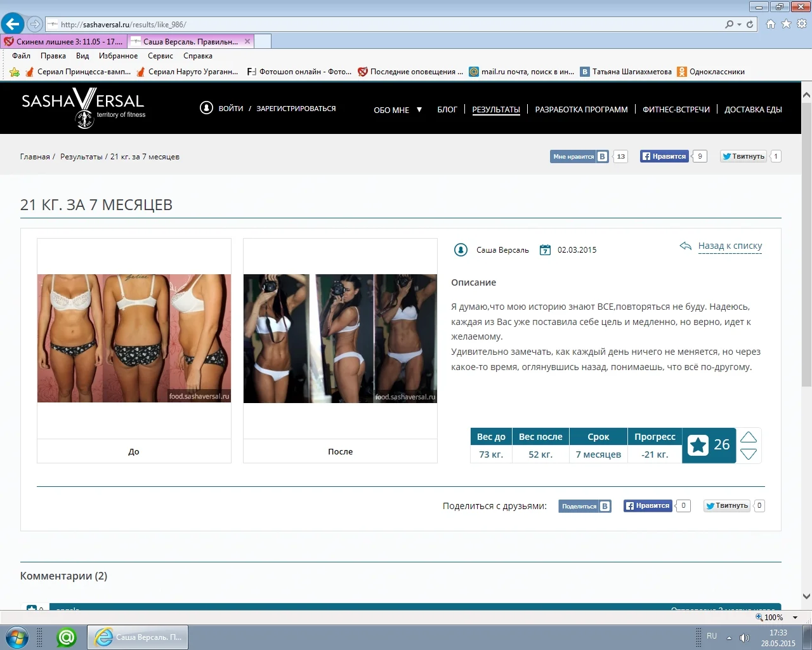Click the calendar icon beside 02.03.2015

(x=545, y=250)
